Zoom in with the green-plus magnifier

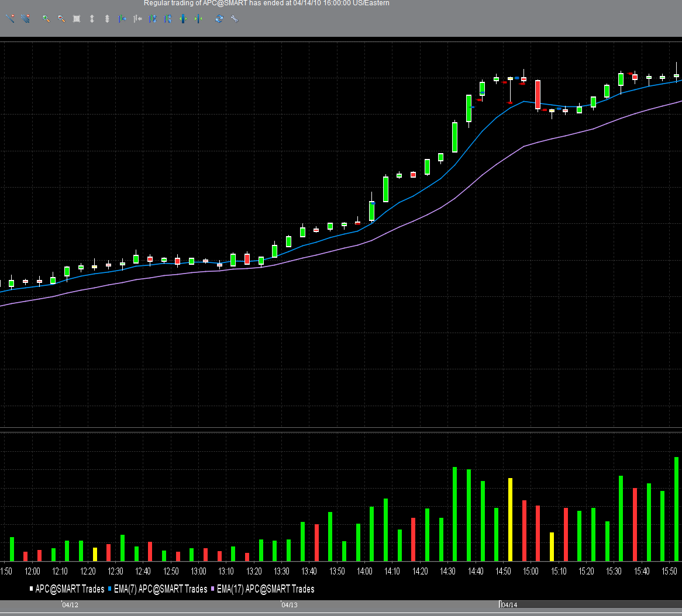46,19
